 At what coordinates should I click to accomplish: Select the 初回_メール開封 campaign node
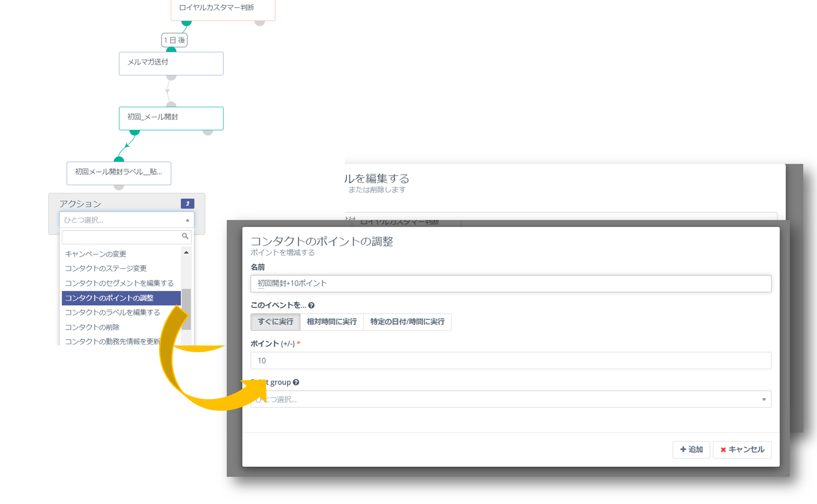click(171, 118)
